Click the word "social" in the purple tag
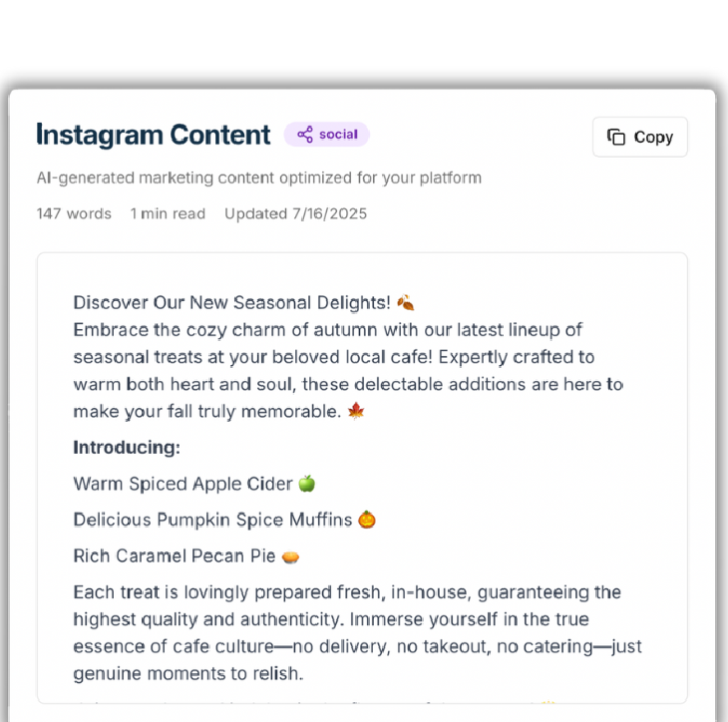Image resolution: width=728 pixels, height=722 pixels. pos(338,135)
